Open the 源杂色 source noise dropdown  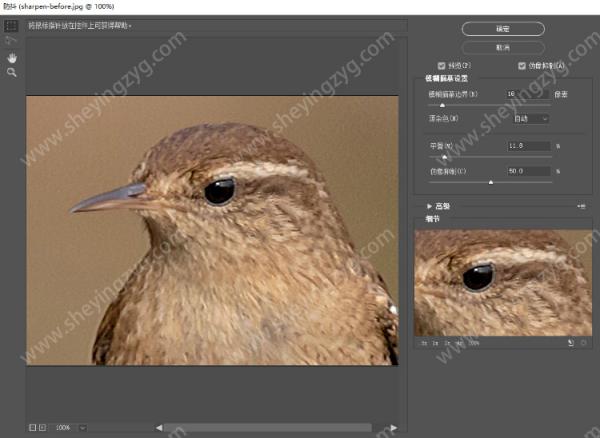pos(529,118)
